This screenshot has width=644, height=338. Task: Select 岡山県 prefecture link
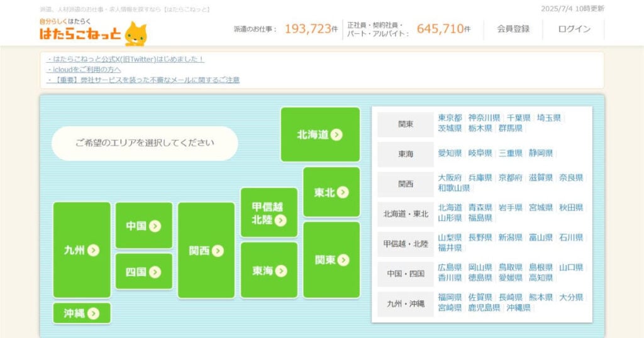pos(480,268)
